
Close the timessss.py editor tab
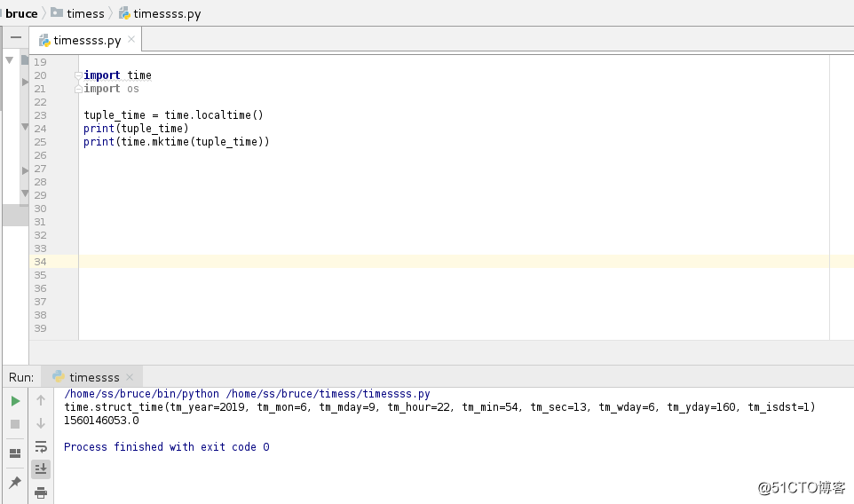click(131, 39)
